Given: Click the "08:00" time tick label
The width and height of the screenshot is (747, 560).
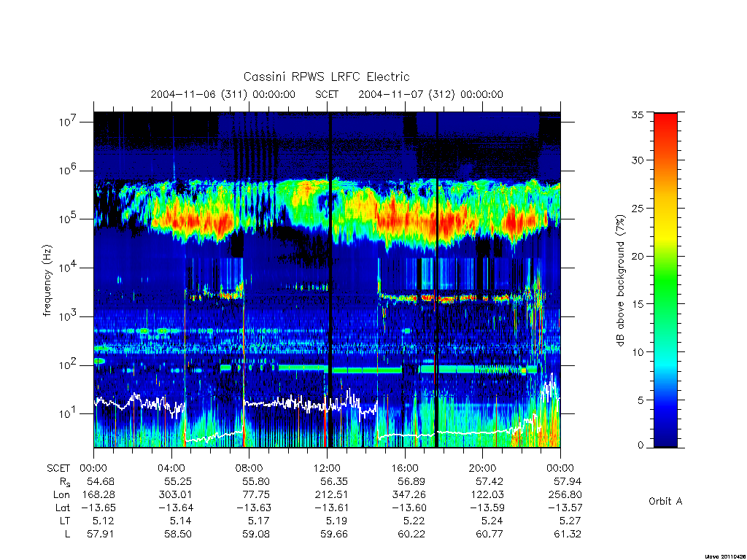Looking at the screenshot, I should click(x=249, y=468).
